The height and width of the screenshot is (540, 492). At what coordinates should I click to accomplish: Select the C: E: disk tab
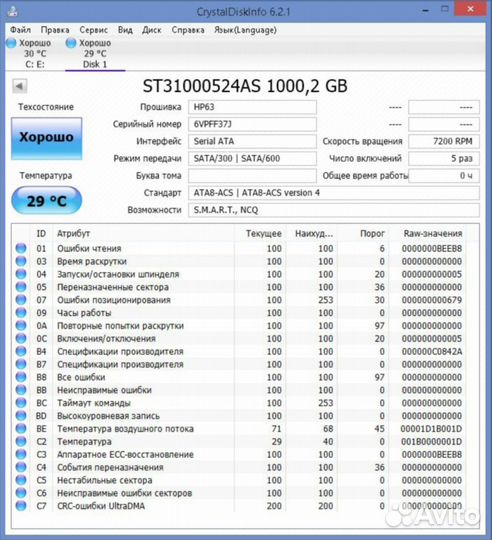point(30,53)
